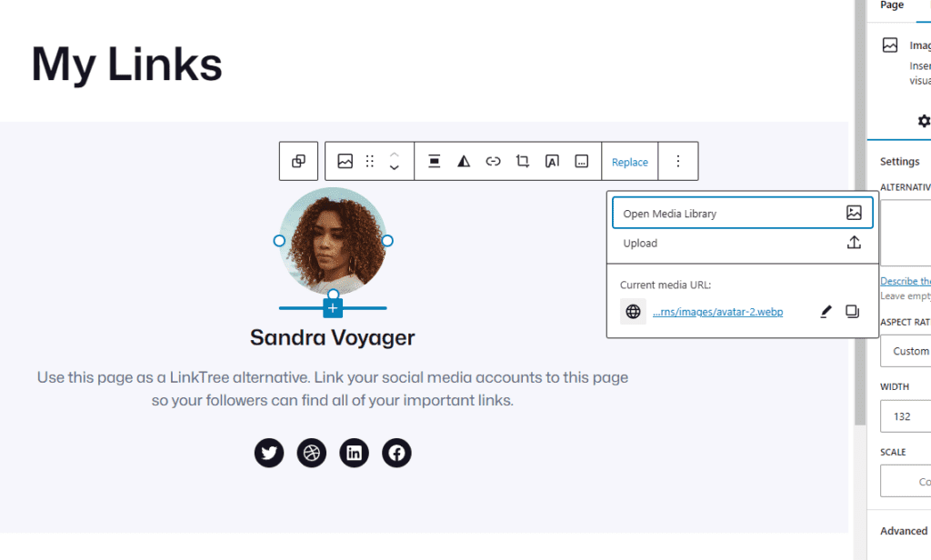Edit the current media URL with pencil
This screenshot has height=560, width=931.
click(826, 312)
